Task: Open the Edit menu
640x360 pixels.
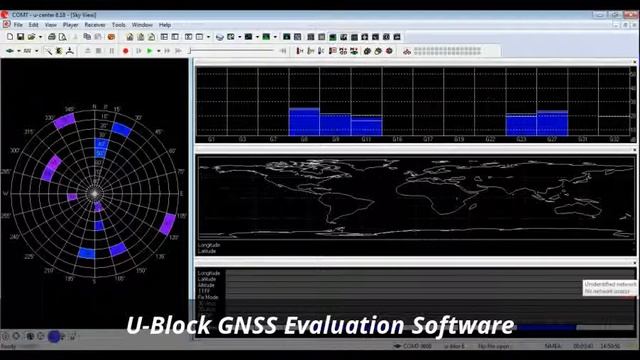Action: pos(33,25)
